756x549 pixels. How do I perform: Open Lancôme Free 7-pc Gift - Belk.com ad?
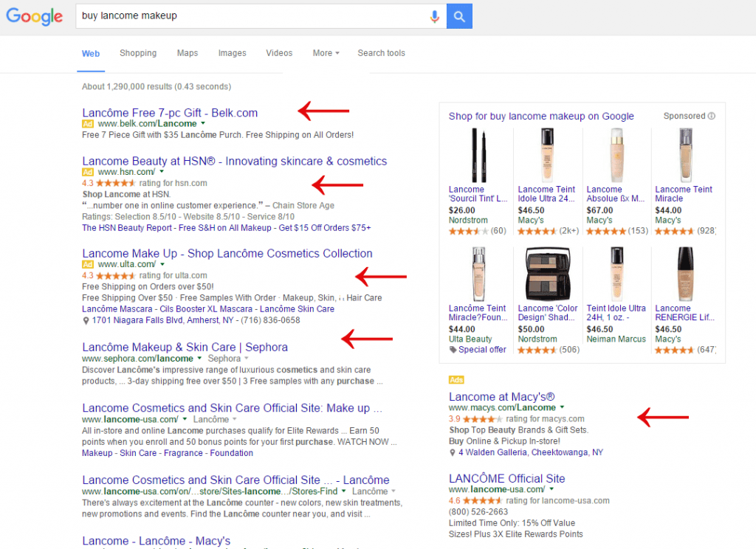170,113
